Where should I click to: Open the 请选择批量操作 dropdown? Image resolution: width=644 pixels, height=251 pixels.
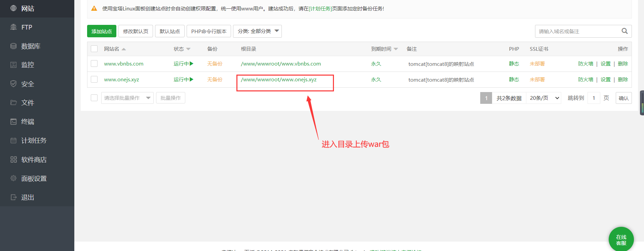coord(127,98)
